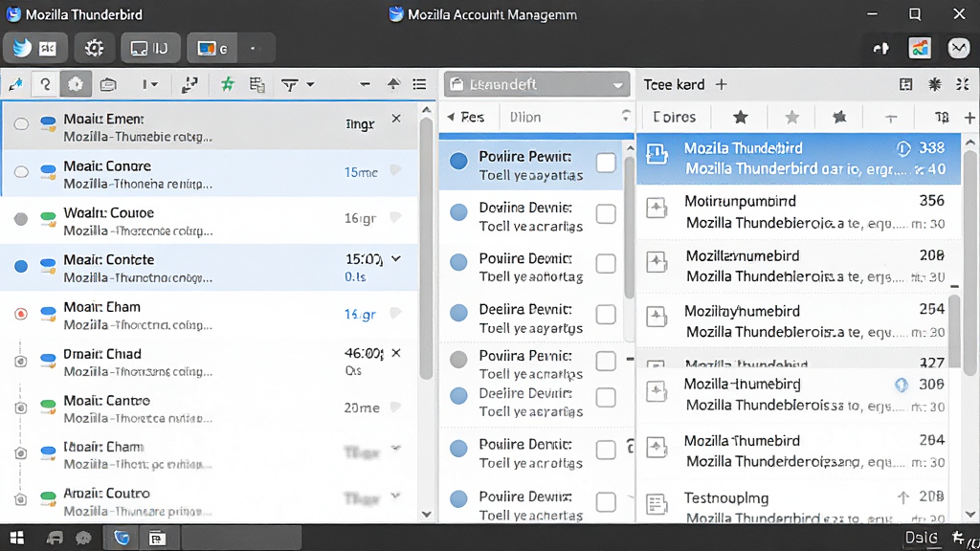Click the sun asterisk icon in the right pane header

pos(935,84)
